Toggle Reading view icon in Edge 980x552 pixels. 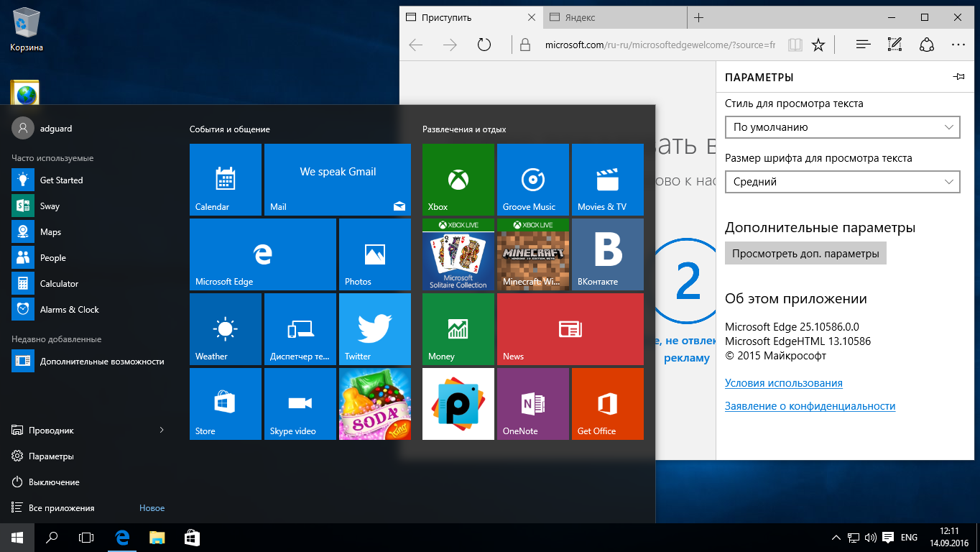(x=795, y=45)
